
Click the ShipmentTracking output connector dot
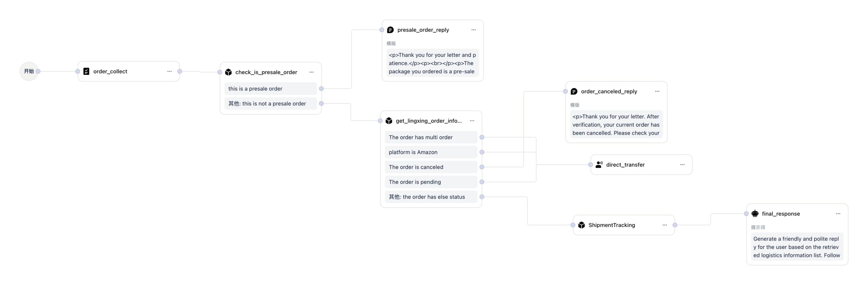click(x=675, y=225)
